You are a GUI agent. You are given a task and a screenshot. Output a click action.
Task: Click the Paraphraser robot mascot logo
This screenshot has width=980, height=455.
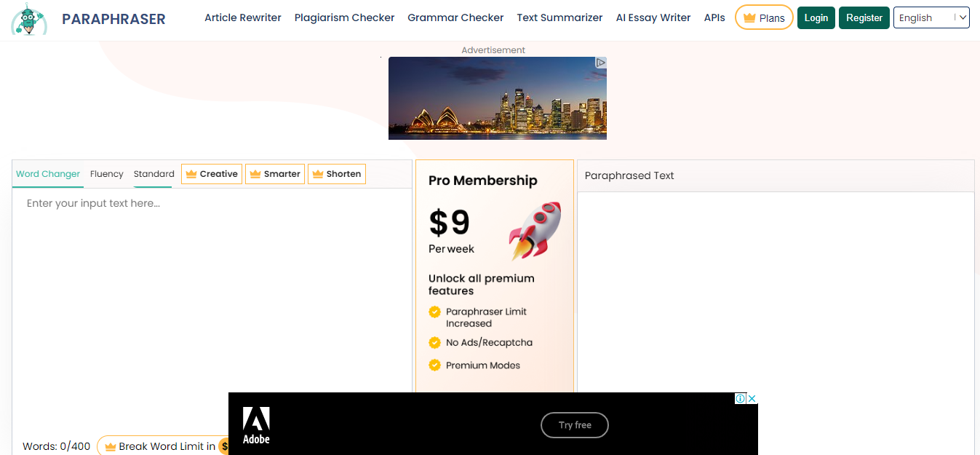[x=29, y=19]
